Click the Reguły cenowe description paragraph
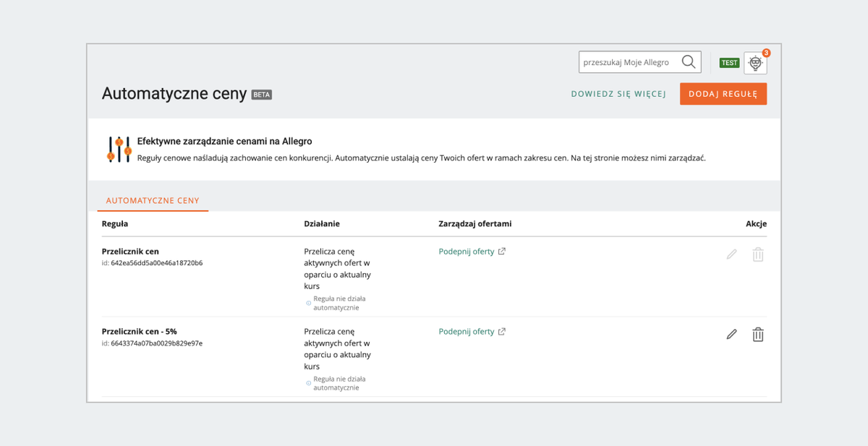 pos(422,158)
